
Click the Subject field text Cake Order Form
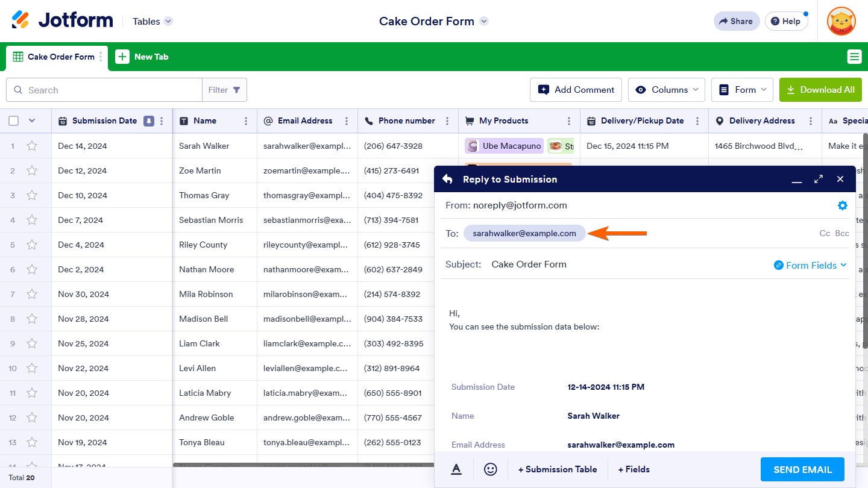(x=529, y=264)
